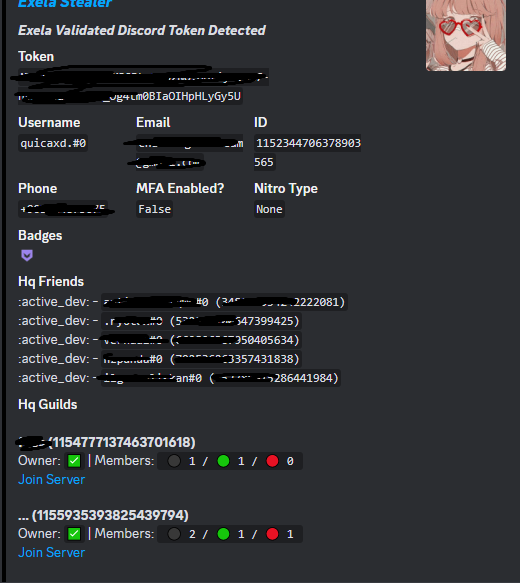Viewport: 520px width, 583px height.
Task: Click the Exela Stealer title link
Action: [x=65, y=3]
